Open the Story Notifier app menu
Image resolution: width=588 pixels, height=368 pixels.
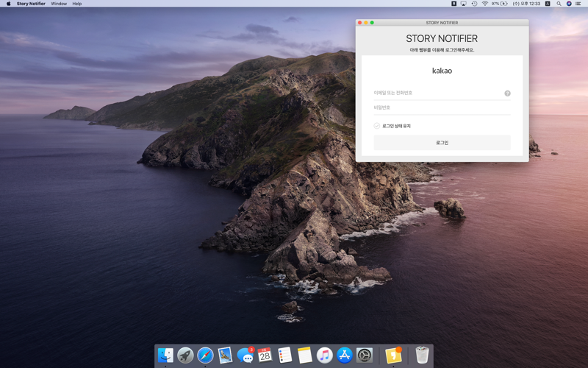click(x=31, y=4)
